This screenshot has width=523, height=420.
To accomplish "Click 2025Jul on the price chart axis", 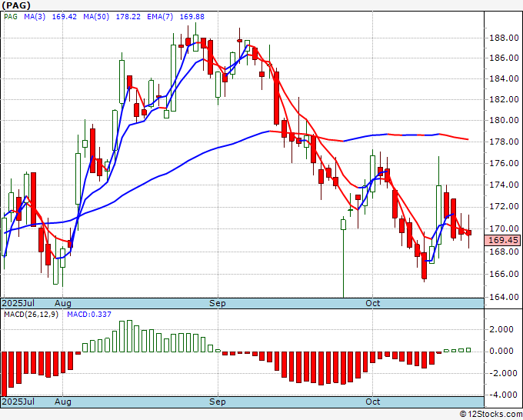I will point(18,303).
